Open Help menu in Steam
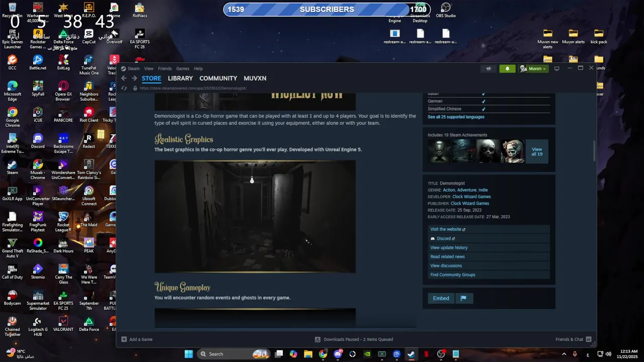 (198, 68)
